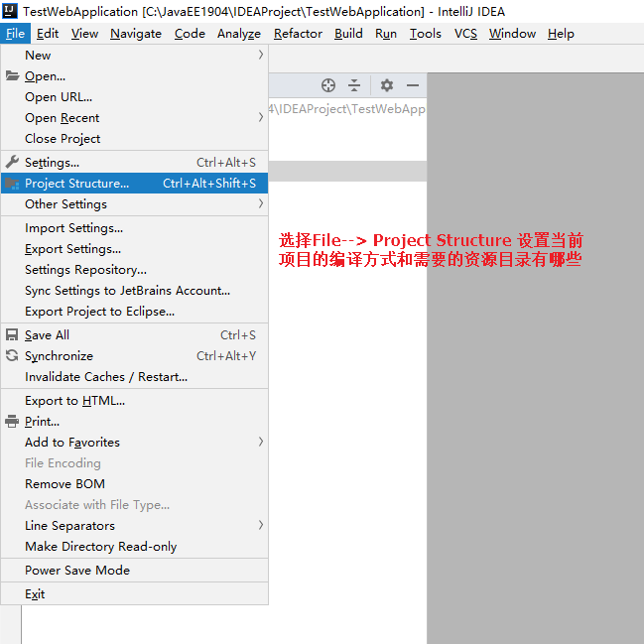
Task: Click the disabled File Encoding entry
Action: click(134, 462)
